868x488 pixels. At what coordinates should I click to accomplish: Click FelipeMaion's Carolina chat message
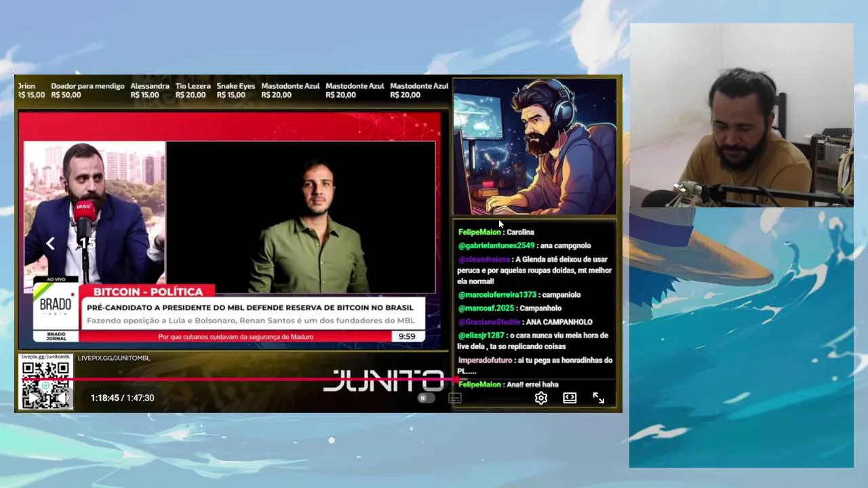tap(496, 232)
